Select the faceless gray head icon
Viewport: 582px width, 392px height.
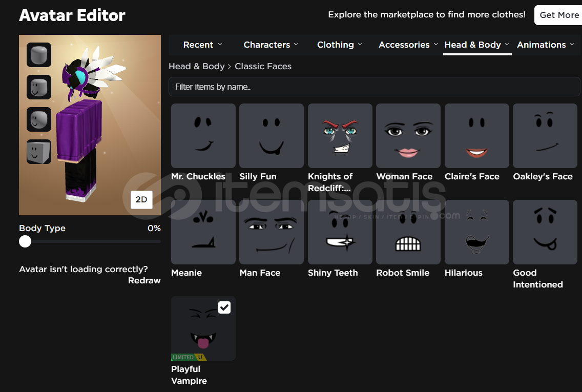point(39,55)
